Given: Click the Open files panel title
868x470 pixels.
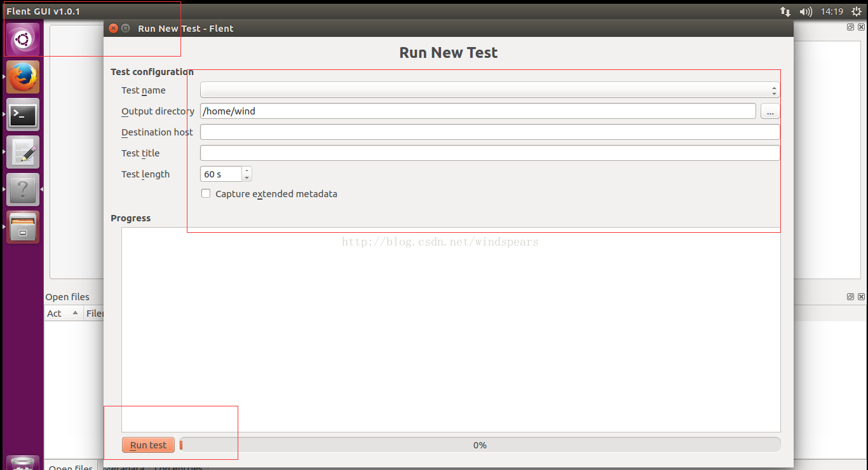Looking at the screenshot, I should 67,297.
